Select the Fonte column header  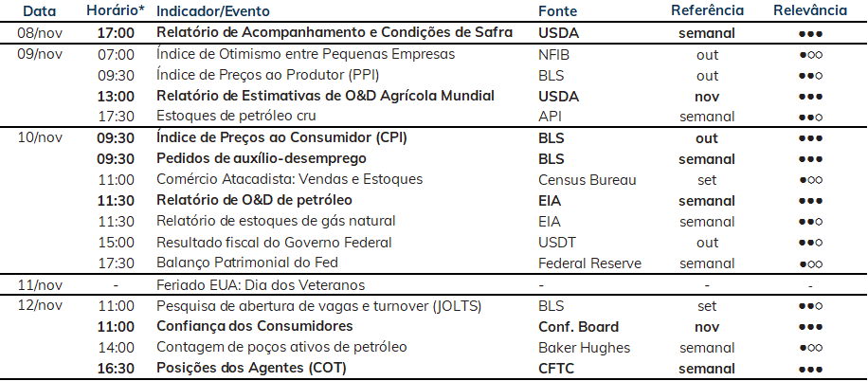pos(557,11)
